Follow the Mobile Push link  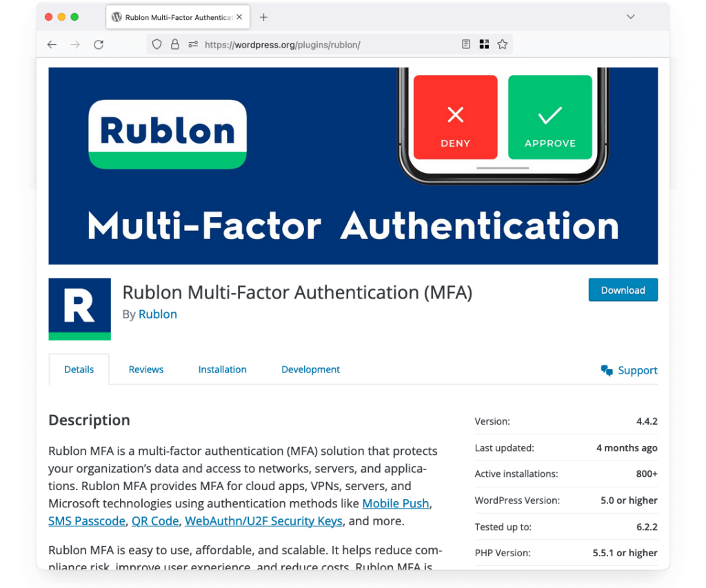point(395,503)
